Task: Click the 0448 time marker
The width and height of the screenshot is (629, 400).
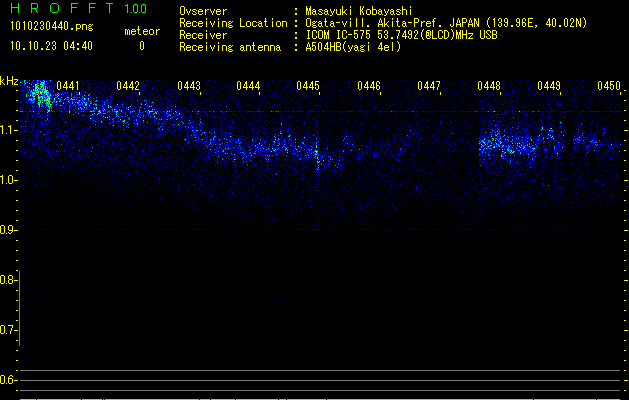Action: point(489,85)
